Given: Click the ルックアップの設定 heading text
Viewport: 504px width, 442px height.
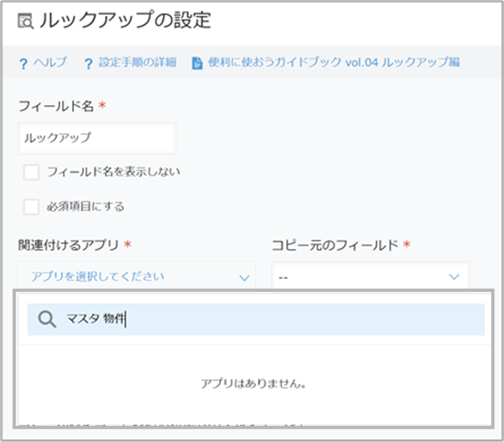Looking at the screenshot, I should tap(125, 20).
